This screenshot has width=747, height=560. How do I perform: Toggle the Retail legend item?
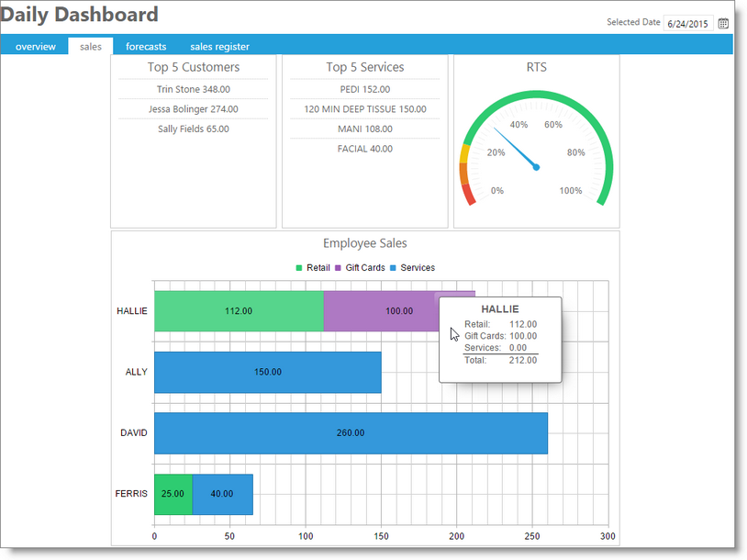point(313,268)
